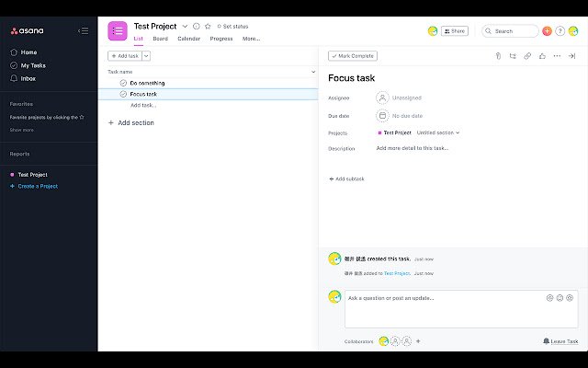Image resolution: width=588 pixels, height=368 pixels.
Task: Click the Test Project tag in Projects
Action: click(x=394, y=132)
